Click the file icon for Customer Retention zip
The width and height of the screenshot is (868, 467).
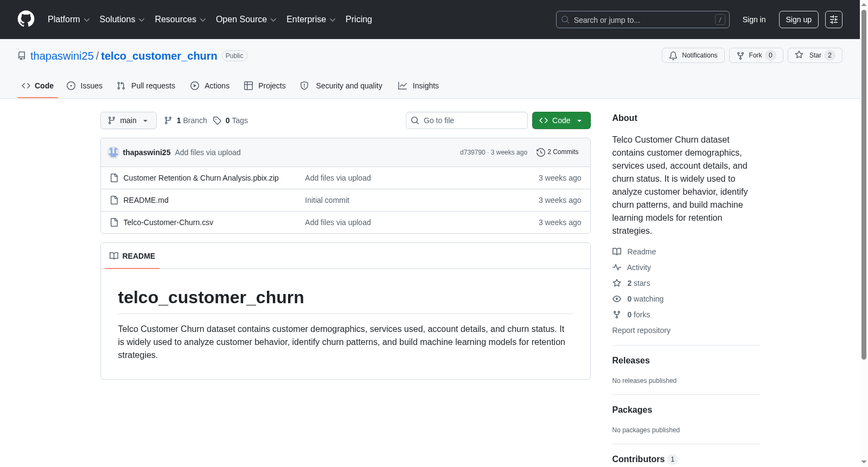tap(114, 178)
